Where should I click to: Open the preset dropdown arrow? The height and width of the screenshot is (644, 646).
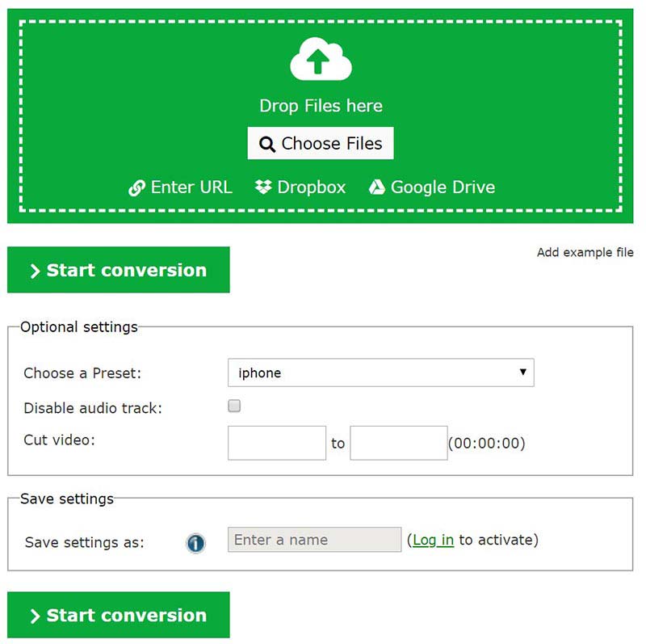(522, 373)
